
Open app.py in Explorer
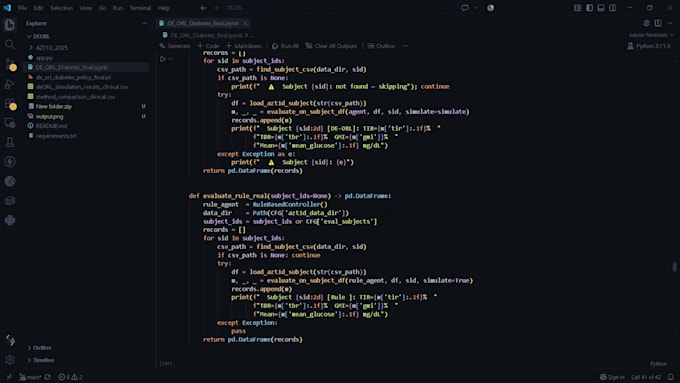(x=44, y=57)
